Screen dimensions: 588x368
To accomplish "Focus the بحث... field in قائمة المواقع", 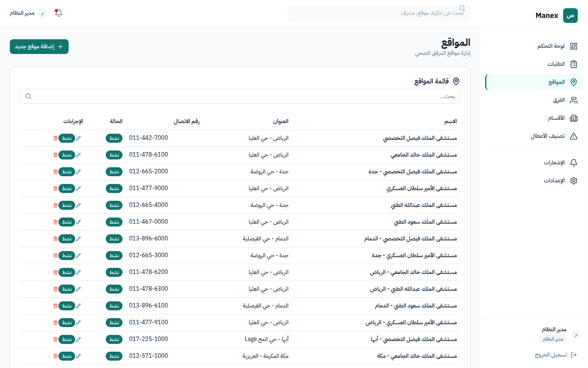I will pyautogui.click(x=240, y=96).
